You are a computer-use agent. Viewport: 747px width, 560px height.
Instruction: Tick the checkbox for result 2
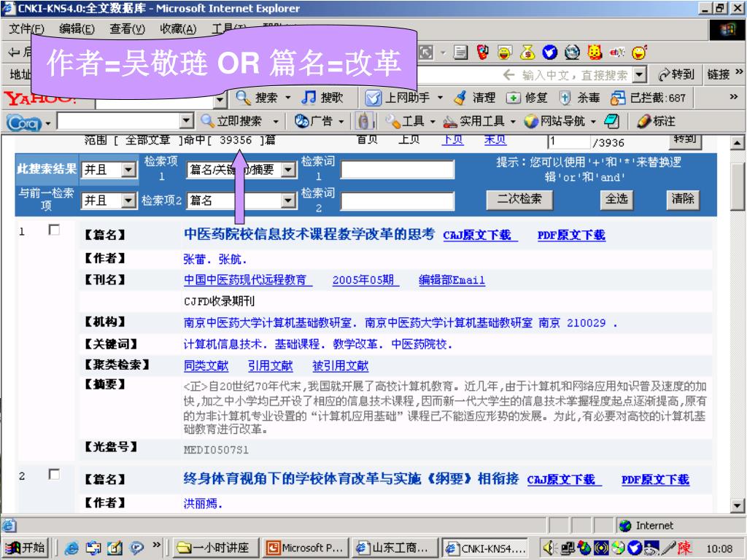click(x=54, y=474)
